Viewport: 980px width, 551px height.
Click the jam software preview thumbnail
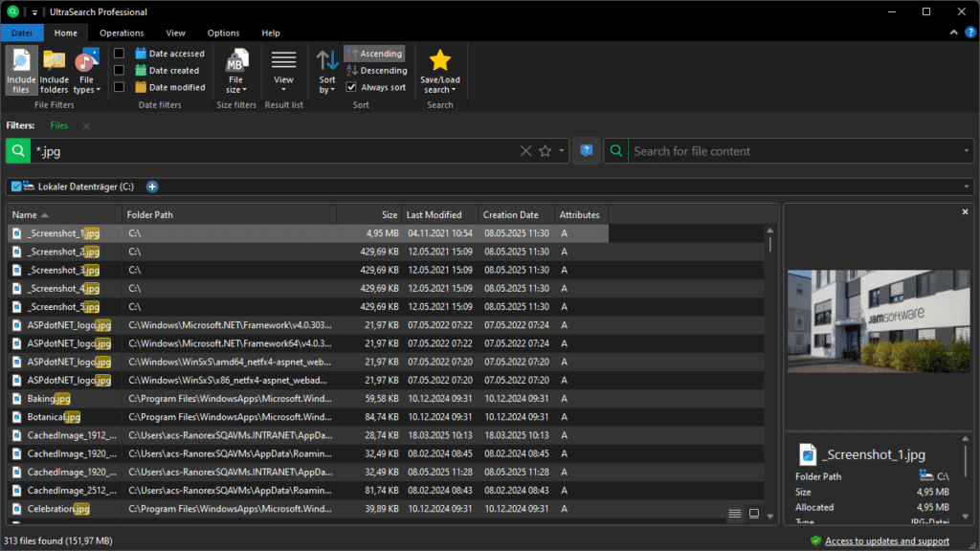[879, 321]
